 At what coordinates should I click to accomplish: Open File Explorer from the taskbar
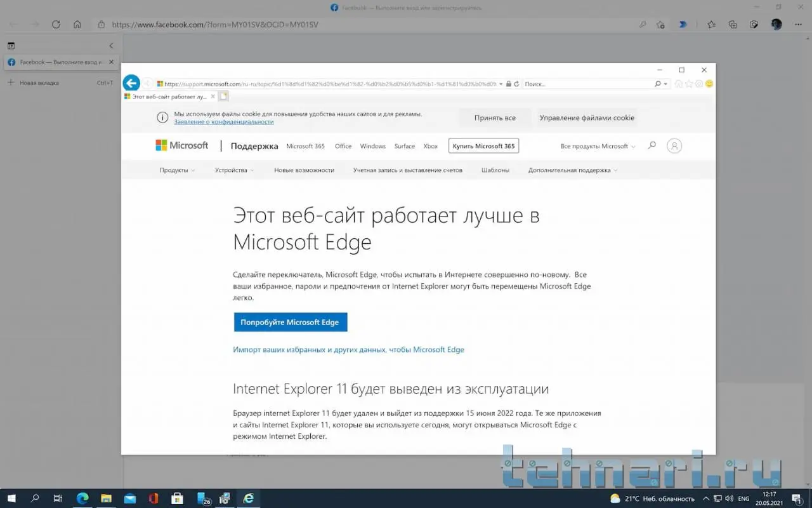[x=106, y=498]
